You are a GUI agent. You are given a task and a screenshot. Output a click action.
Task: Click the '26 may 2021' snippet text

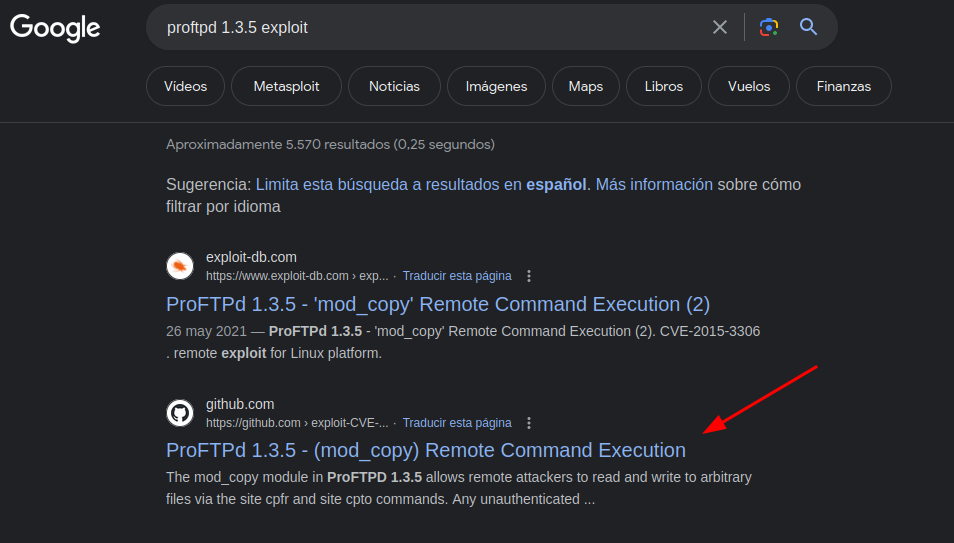click(x=206, y=331)
